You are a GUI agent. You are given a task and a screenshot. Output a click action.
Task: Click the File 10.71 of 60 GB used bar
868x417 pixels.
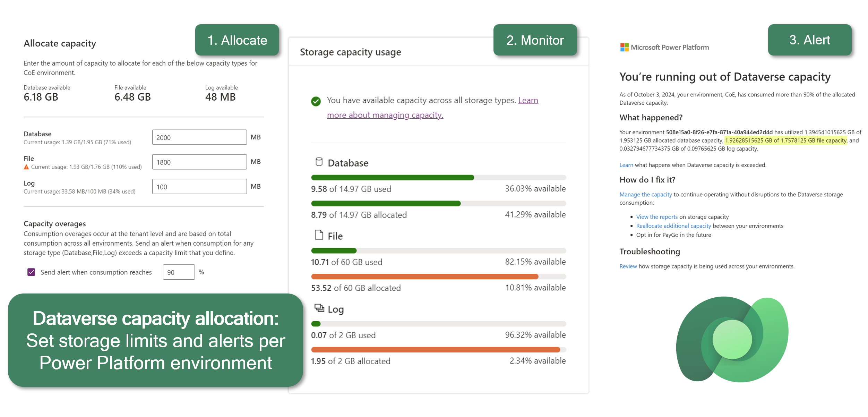click(x=438, y=251)
